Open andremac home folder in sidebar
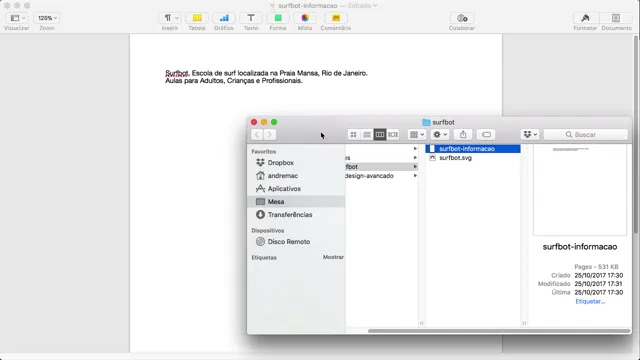Viewport: 640px width, 360px height. 282,176
